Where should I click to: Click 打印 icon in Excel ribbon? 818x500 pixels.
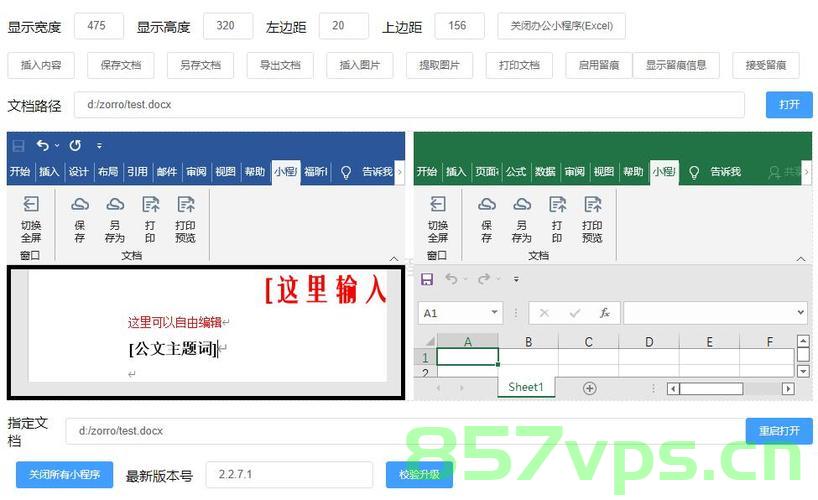click(557, 204)
